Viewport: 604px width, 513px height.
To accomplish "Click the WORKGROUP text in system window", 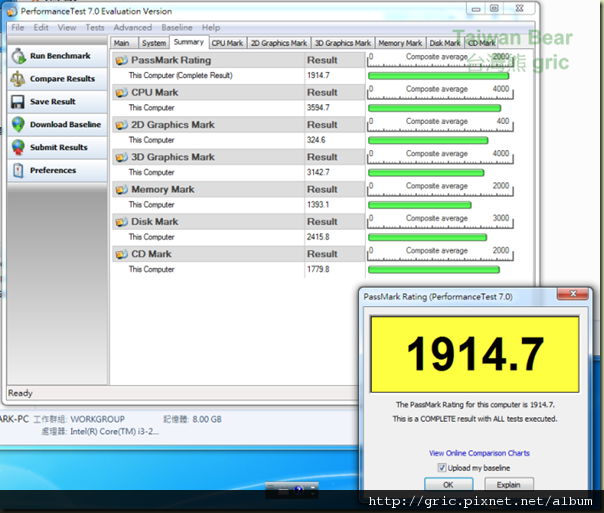I will coord(97,419).
